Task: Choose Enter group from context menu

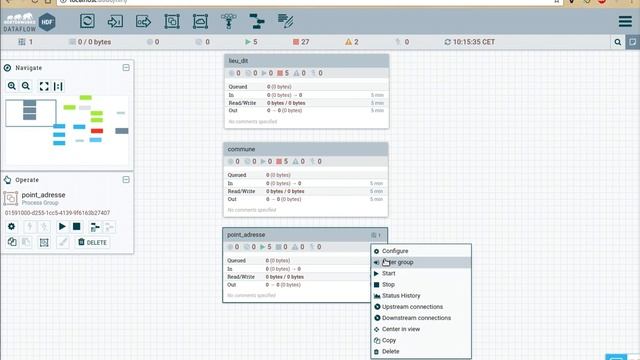Action: point(421,262)
